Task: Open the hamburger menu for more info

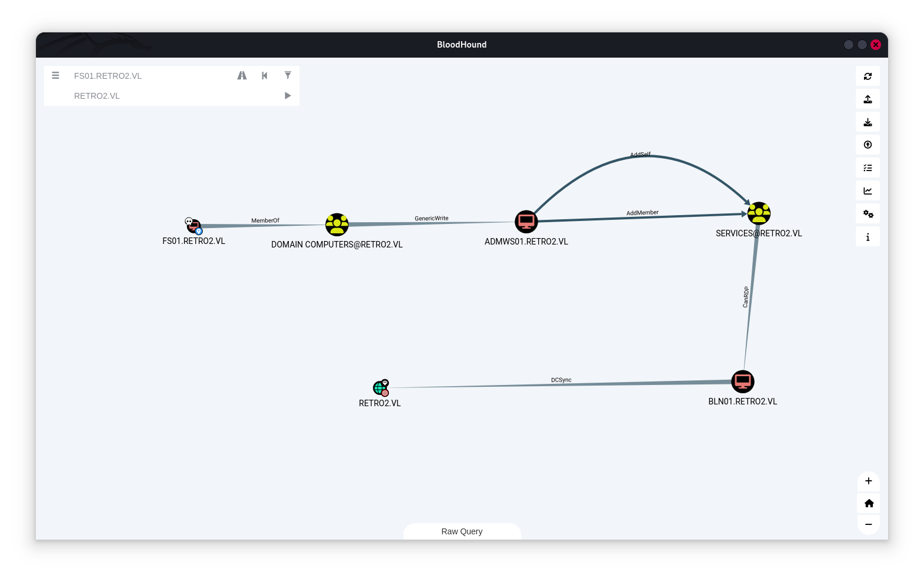Action: [x=56, y=75]
